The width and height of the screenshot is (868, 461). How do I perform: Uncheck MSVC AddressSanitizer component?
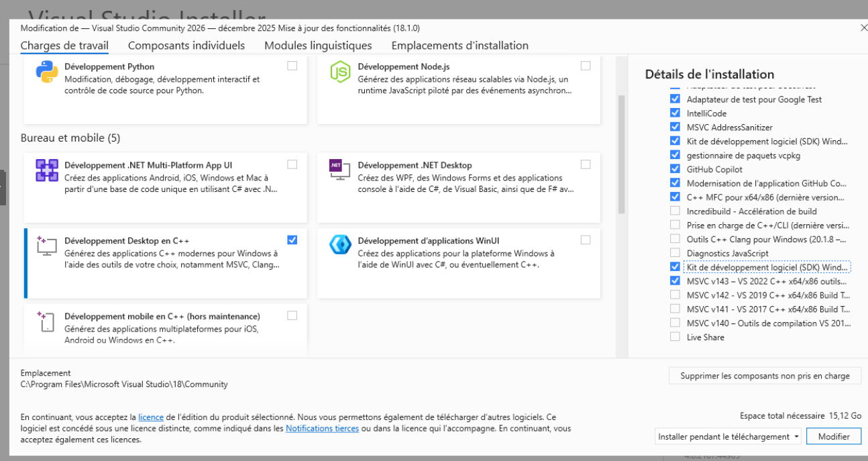[x=675, y=127]
